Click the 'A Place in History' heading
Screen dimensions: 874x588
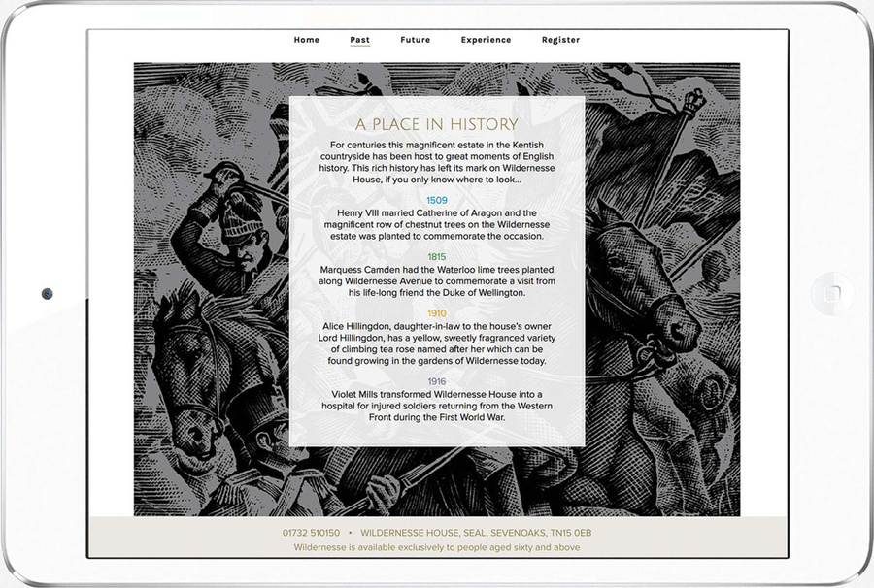437,125
